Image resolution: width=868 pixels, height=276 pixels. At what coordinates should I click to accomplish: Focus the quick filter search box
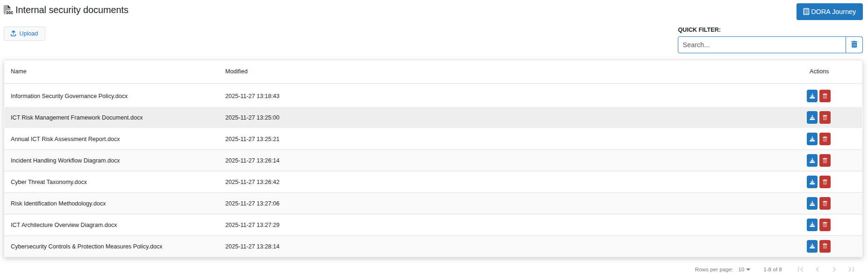point(761,45)
